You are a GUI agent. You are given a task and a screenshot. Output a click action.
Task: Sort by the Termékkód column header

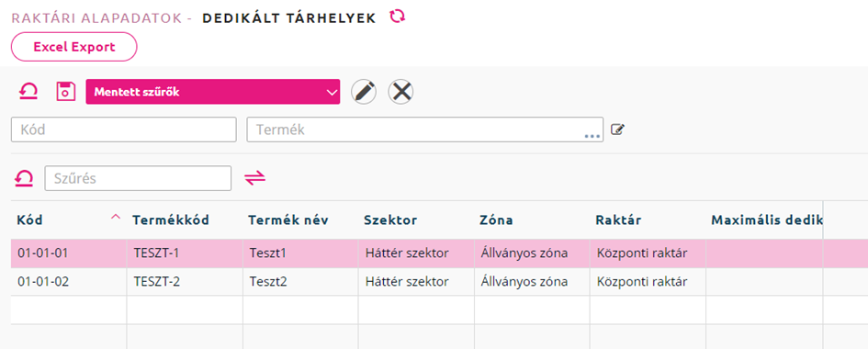(171, 220)
